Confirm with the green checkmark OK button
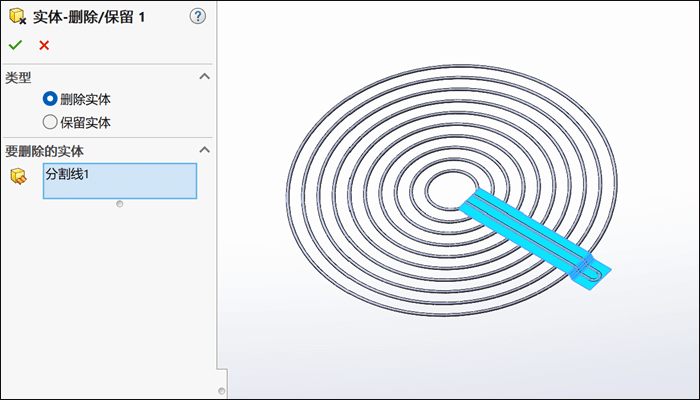The width and height of the screenshot is (700, 400). [x=15, y=45]
